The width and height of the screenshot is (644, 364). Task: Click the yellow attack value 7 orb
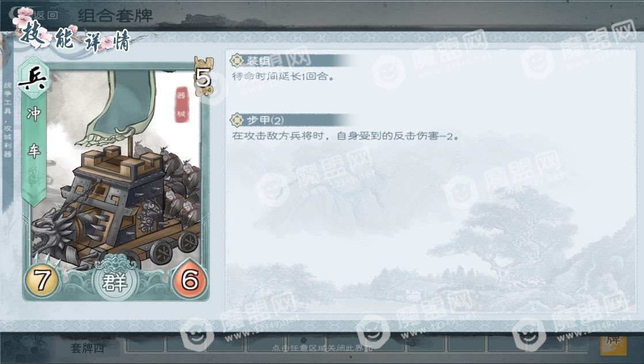pyautogui.click(x=42, y=280)
